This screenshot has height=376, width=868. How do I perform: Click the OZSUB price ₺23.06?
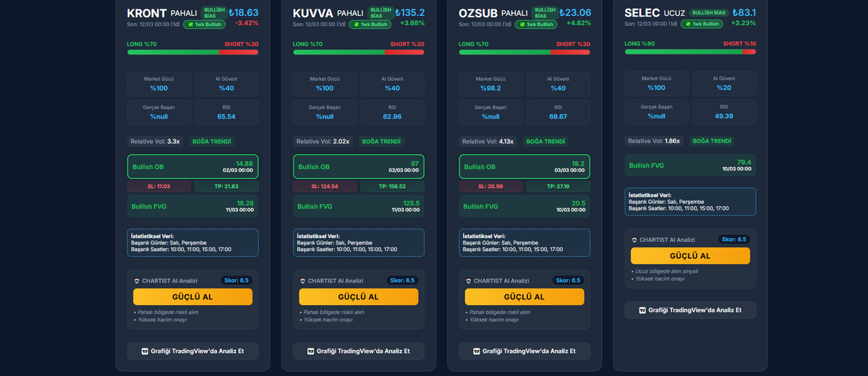tap(576, 12)
